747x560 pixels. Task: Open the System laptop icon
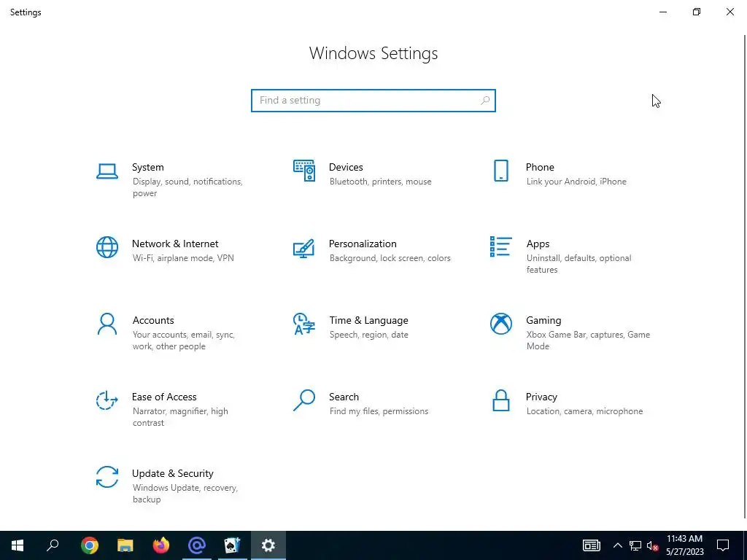(x=107, y=171)
